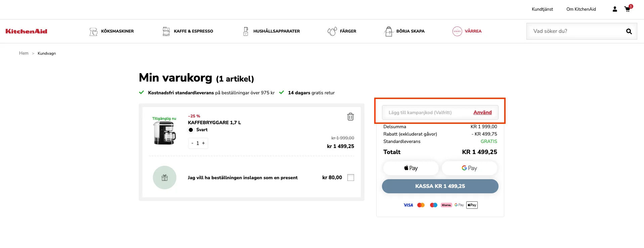Image resolution: width=644 pixels, height=248 pixels.
Task: Click the crossed-out kr 1 999,00 price
Action: (x=343, y=138)
